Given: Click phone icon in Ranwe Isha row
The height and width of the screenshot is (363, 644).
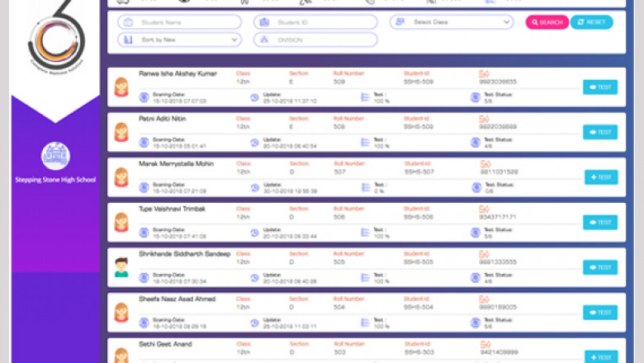Looking at the screenshot, I should click(484, 73).
